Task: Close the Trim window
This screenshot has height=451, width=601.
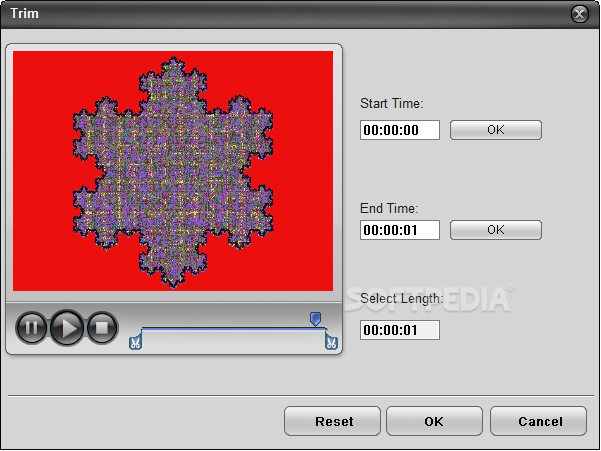Action: (580, 14)
